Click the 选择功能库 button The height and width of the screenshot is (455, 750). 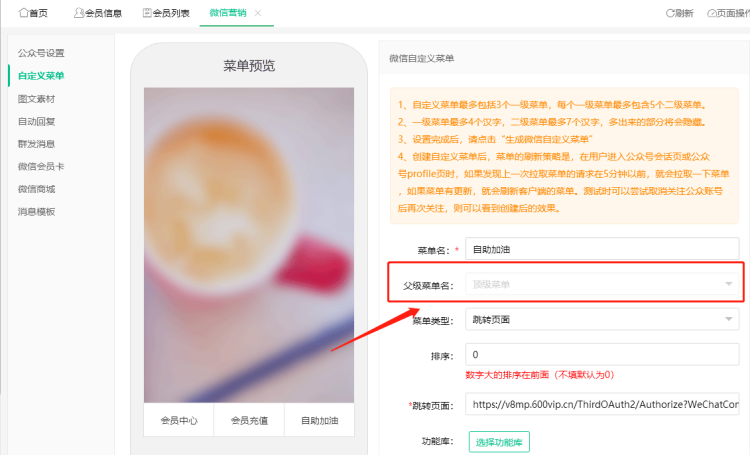click(x=499, y=441)
